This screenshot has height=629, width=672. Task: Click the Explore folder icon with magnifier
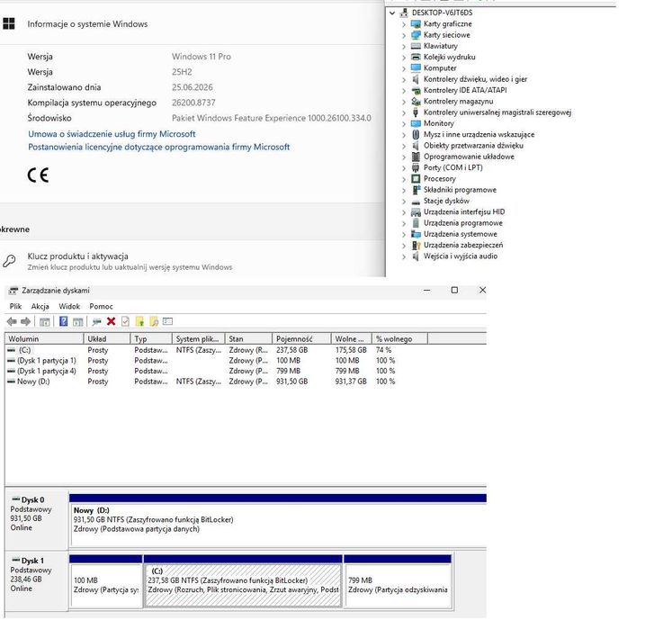[154, 321]
